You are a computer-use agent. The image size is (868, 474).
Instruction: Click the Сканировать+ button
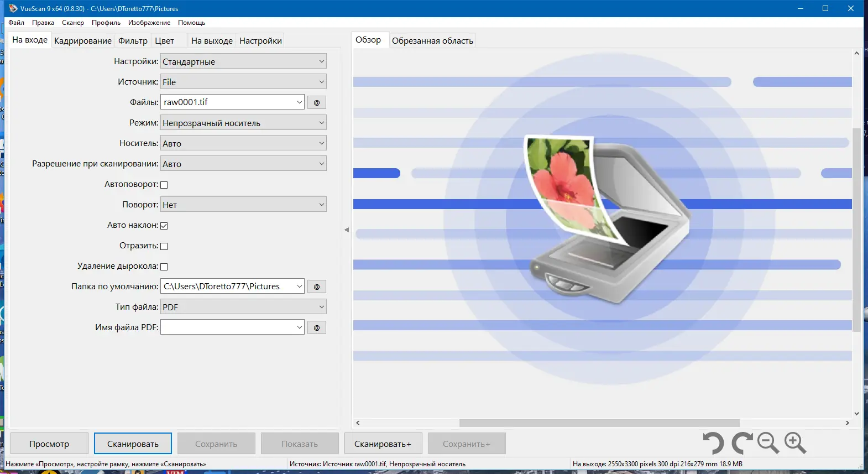(383, 444)
